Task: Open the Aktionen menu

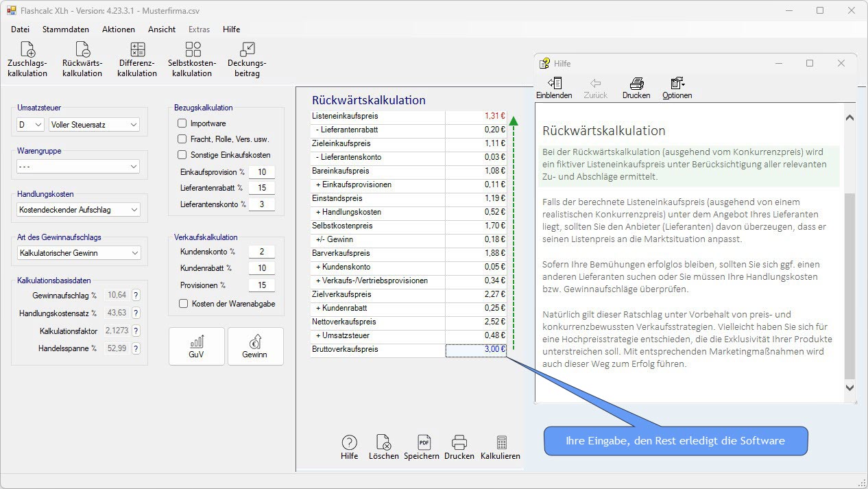Action: point(119,29)
